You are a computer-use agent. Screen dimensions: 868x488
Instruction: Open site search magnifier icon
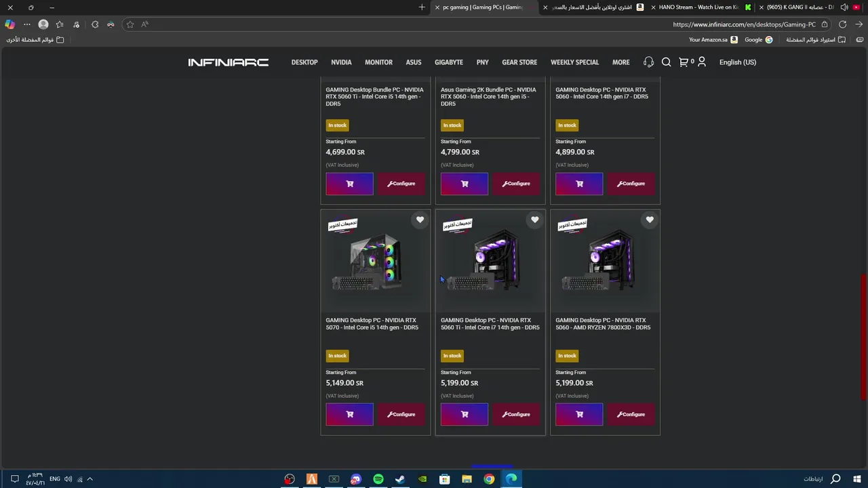tap(666, 62)
